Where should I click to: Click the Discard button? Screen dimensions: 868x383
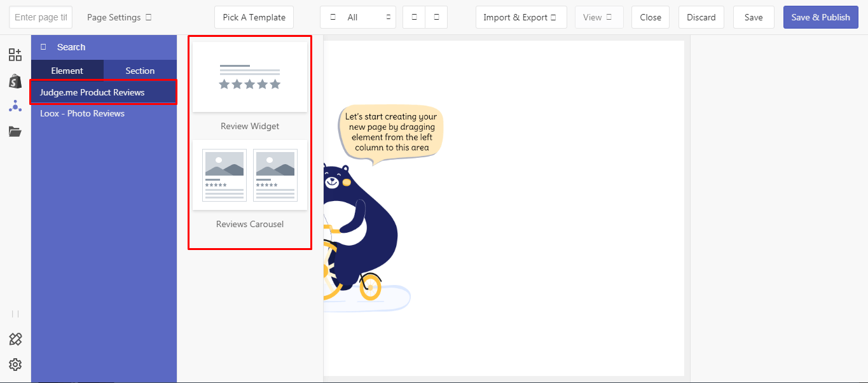701,17
